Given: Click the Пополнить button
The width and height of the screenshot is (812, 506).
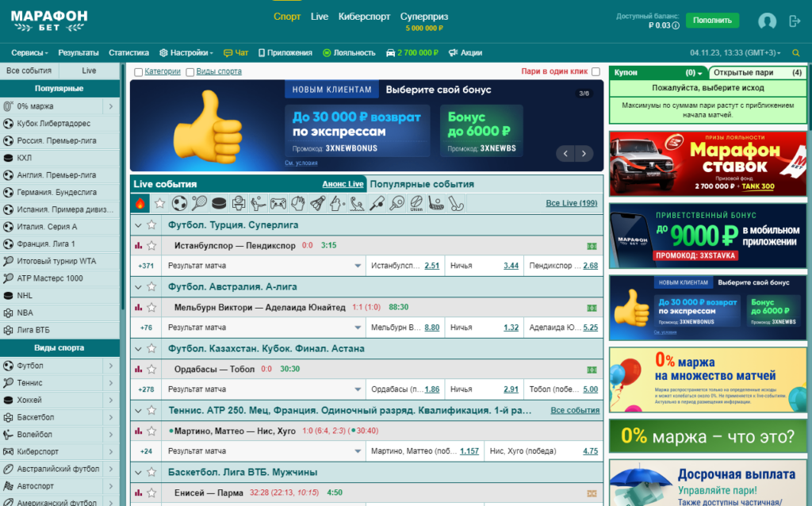Looking at the screenshot, I should coord(713,20).
